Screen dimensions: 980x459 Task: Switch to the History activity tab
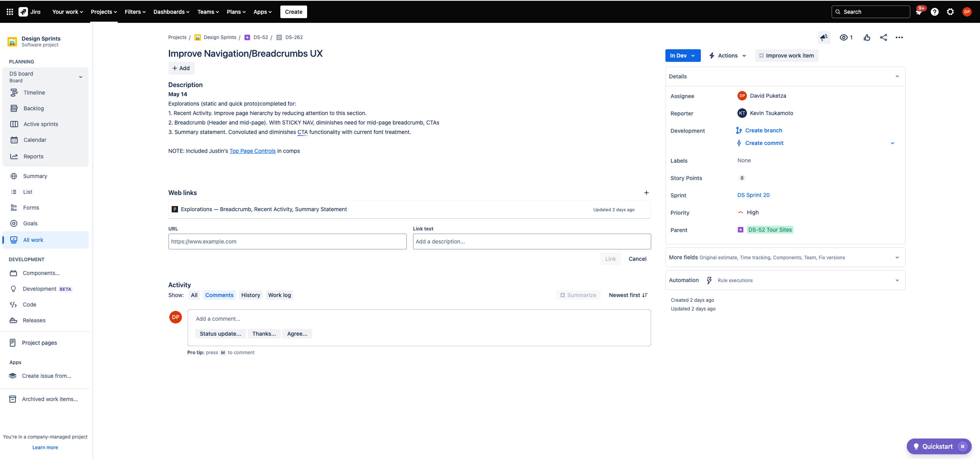(x=250, y=295)
